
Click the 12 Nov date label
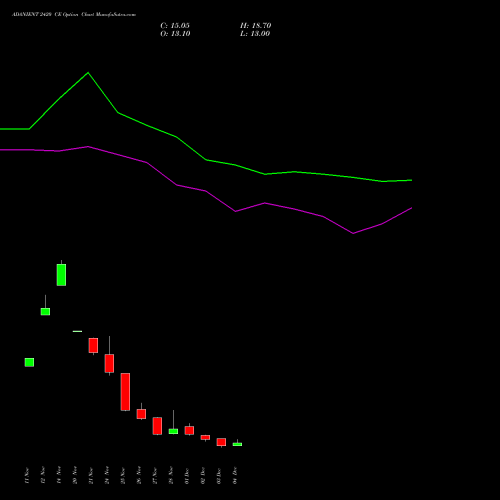tap(43, 476)
